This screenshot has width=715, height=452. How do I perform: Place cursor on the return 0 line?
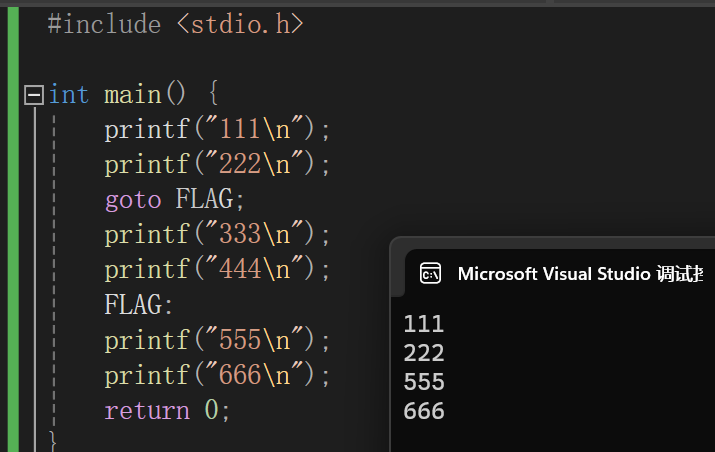pyautogui.click(x=167, y=410)
